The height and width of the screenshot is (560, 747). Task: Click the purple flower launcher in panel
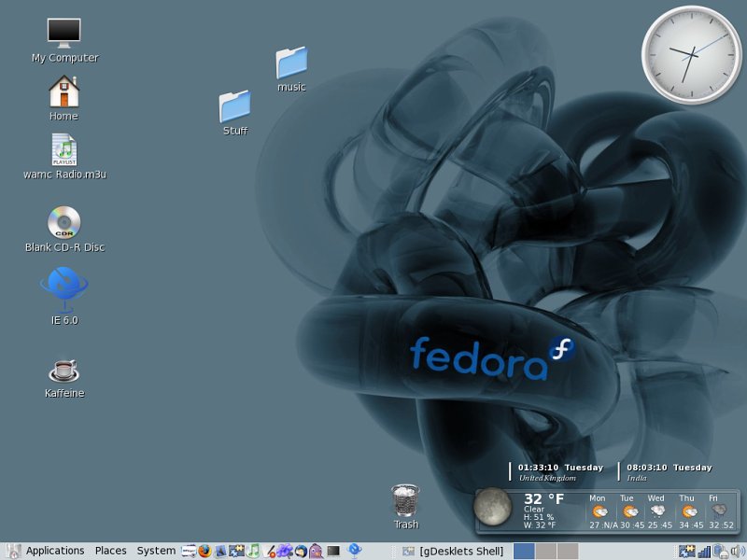285,551
